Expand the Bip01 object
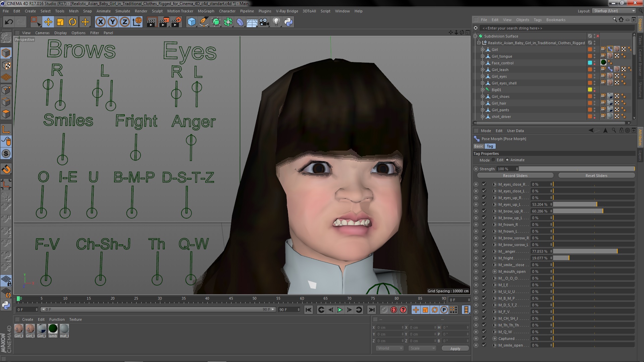The height and width of the screenshot is (362, 644). 483,90
